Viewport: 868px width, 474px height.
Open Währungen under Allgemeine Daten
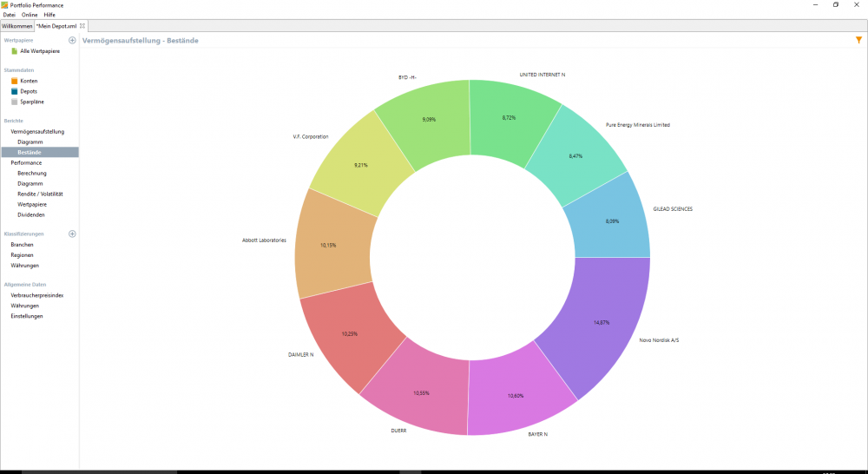click(x=25, y=306)
